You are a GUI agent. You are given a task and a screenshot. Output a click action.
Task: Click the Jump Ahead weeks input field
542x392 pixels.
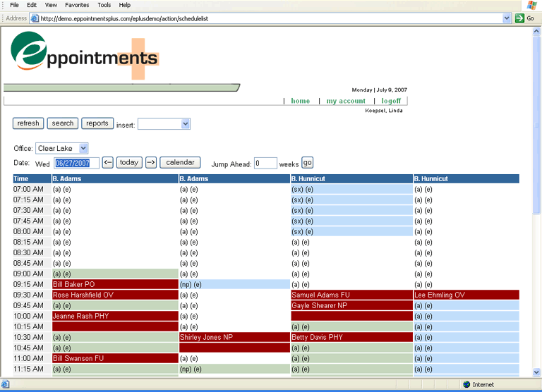click(x=265, y=164)
